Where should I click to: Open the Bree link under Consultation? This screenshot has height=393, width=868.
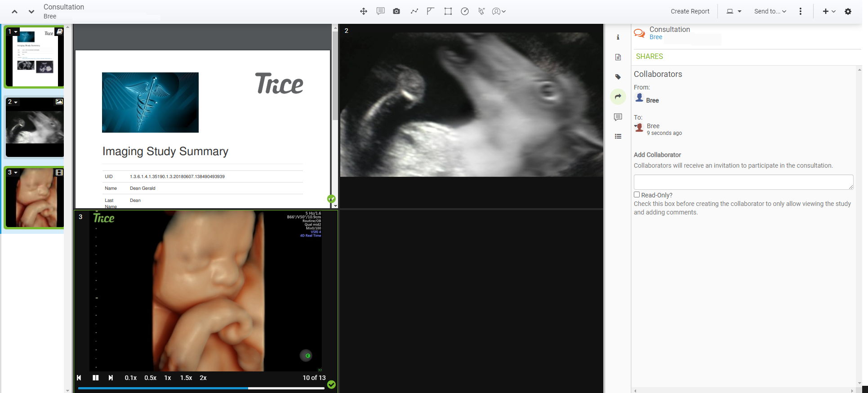pyautogui.click(x=656, y=37)
